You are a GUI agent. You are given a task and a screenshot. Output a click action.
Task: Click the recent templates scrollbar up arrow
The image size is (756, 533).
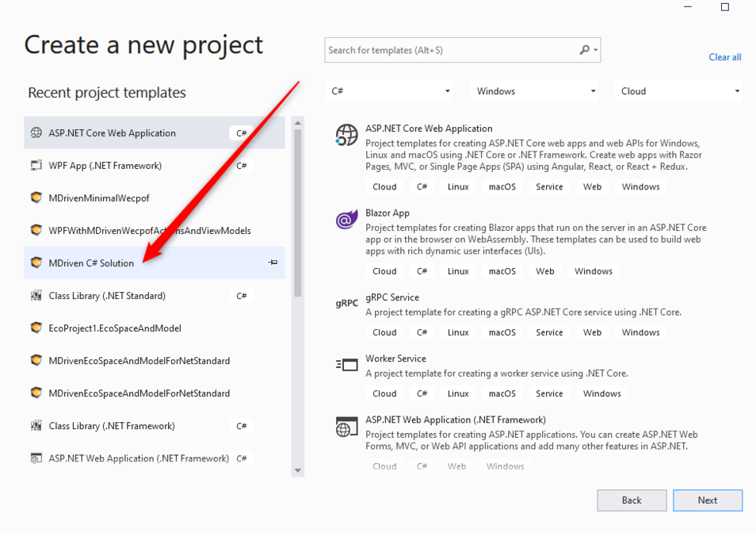(297, 123)
